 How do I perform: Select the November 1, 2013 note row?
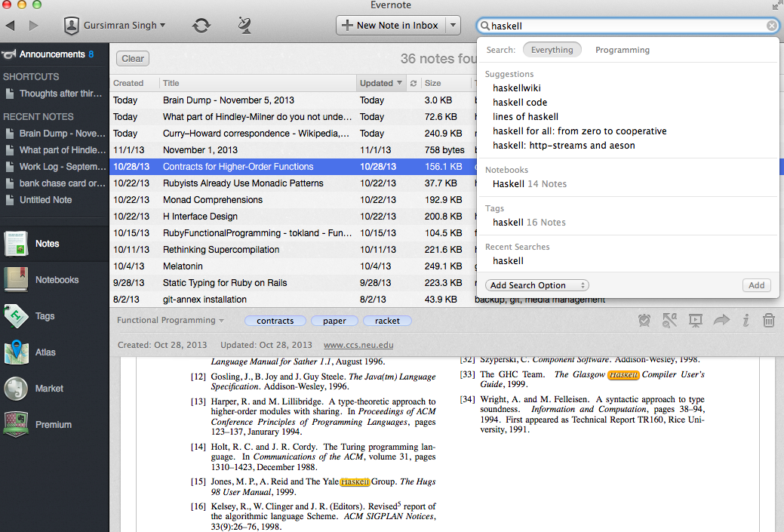point(293,150)
